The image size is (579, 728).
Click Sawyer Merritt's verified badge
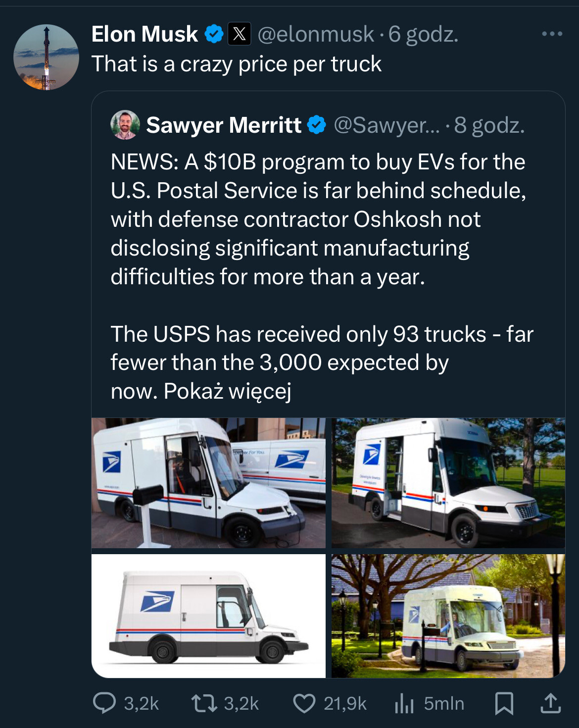pos(317,125)
